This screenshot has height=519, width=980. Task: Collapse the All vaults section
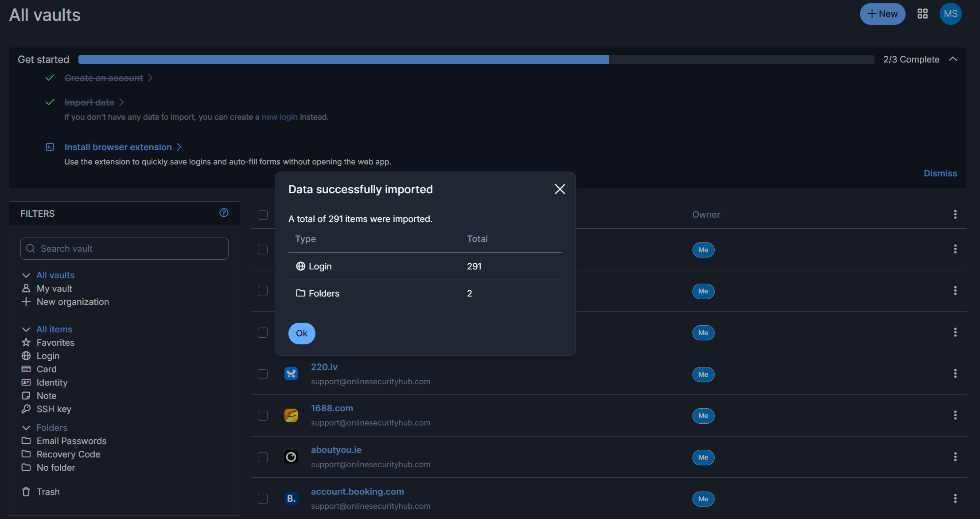pyautogui.click(x=26, y=275)
